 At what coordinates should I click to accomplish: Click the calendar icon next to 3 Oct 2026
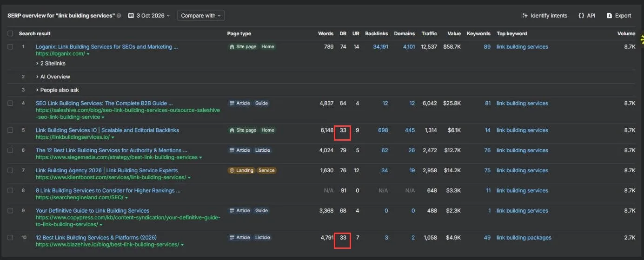(131, 16)
